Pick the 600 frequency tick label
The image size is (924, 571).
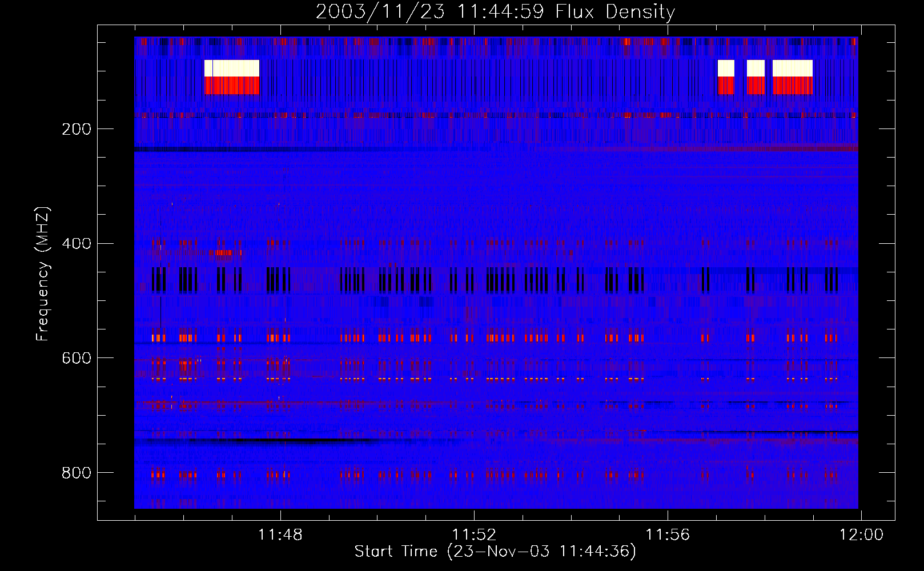point(77,358)
